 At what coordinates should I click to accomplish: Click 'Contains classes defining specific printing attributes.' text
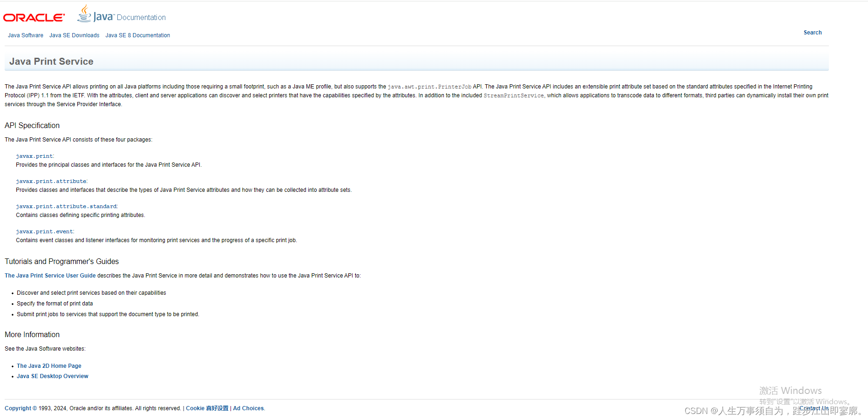point(81,215)
